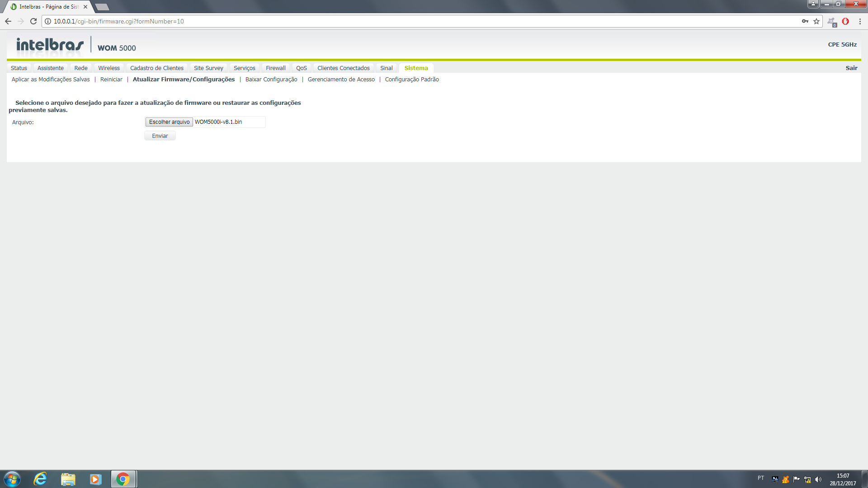868x488 pixels.
Task: Click the browser address bar
Action: [x=407, y=21]
